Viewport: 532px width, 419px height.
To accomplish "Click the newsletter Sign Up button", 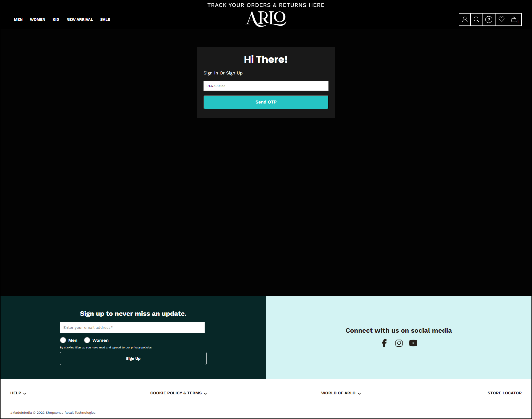I will click(133, 358).
